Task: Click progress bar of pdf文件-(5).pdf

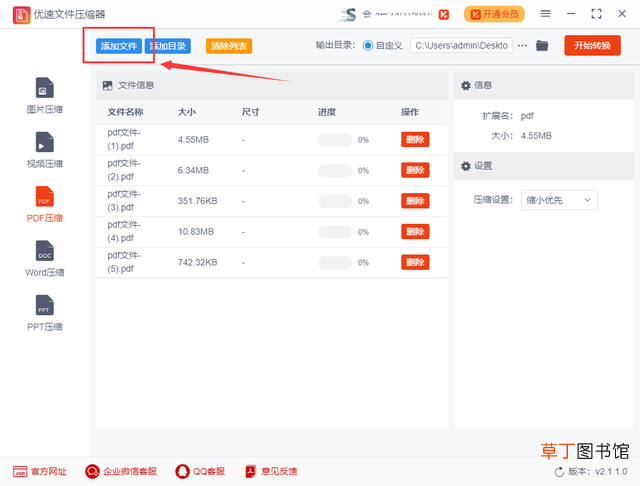Action: (335, 262)
